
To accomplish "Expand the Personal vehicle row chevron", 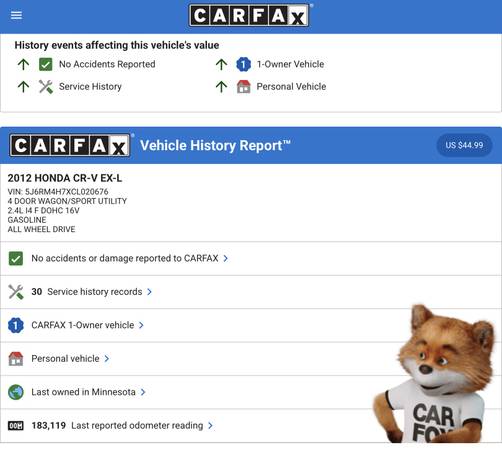I will click(107, 359).
